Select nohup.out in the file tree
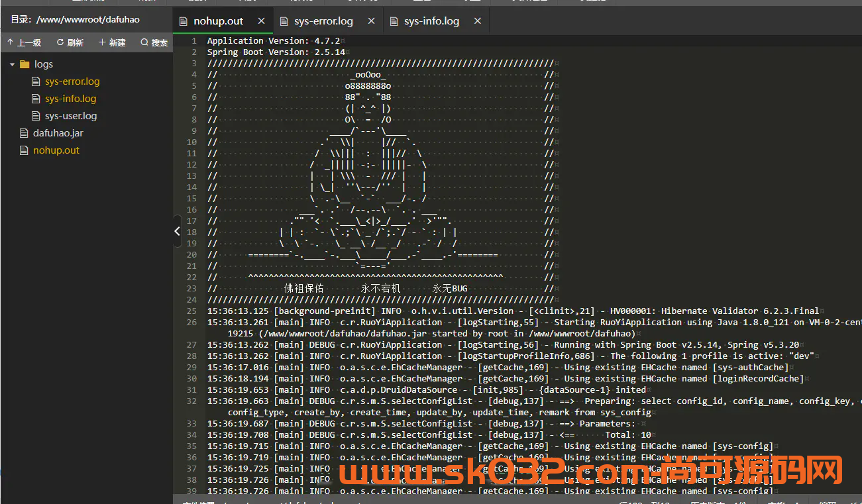Viewport: 862px width, 504px height. point(56,150)
